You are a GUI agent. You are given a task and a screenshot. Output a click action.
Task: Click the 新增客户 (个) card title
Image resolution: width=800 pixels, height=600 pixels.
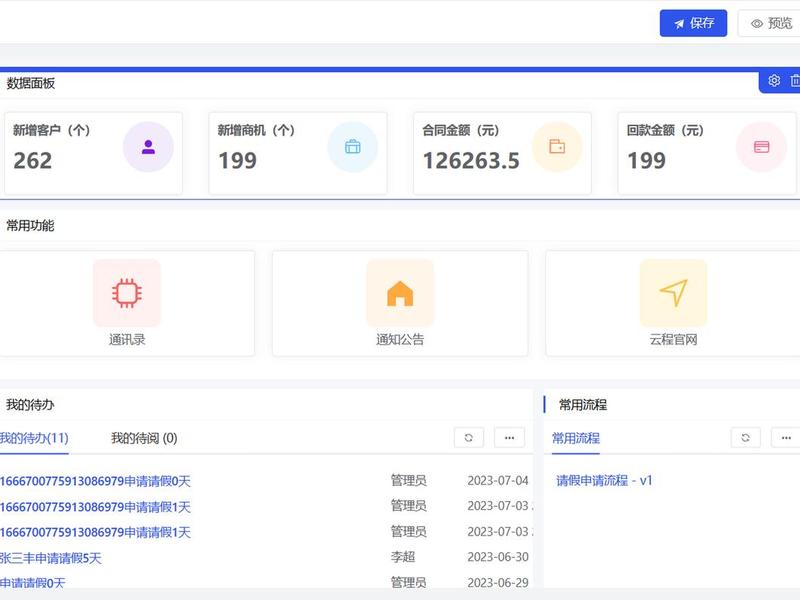point(52,131)
